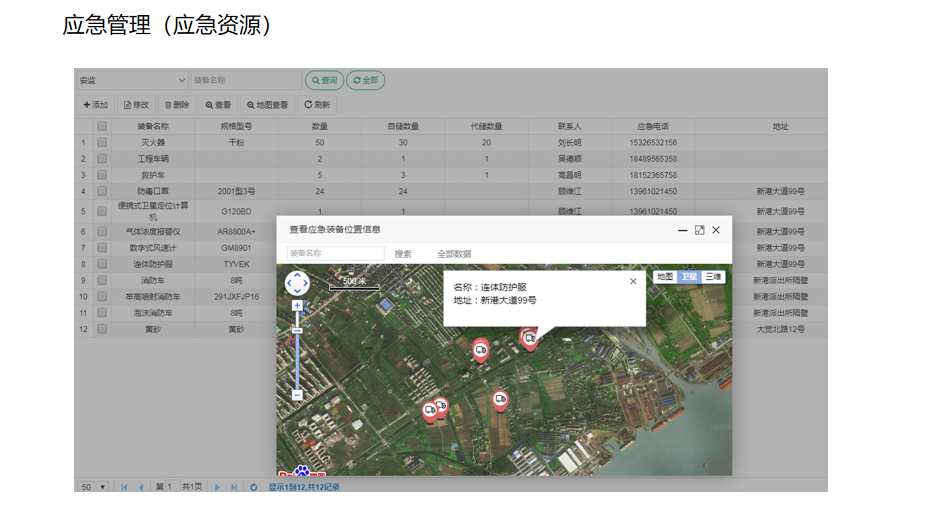Viewport: 938px width, 525px height.
Task: Click the map zoom slider track
Action: pos(297,360)
